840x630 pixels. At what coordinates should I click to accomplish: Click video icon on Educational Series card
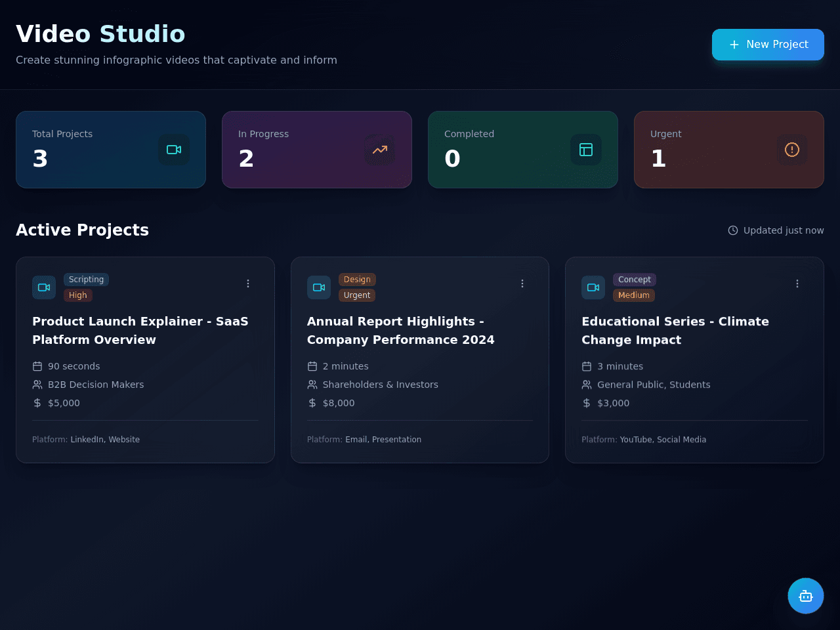pyautogui.click(x=593, y=287)
